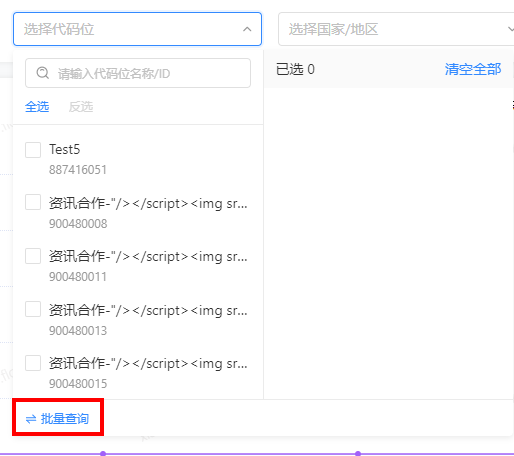Viewport: 514px width, 456px height.
Task: Collapse the code slot dropdown chevron
Action: (x=247, y=29)
